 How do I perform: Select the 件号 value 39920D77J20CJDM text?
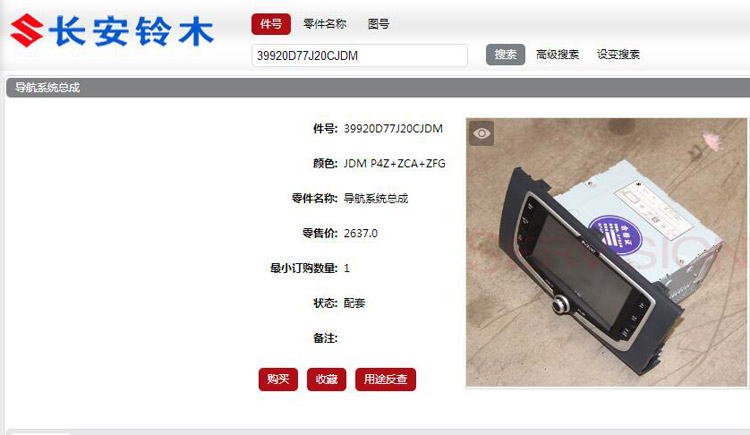click(393, 129)
